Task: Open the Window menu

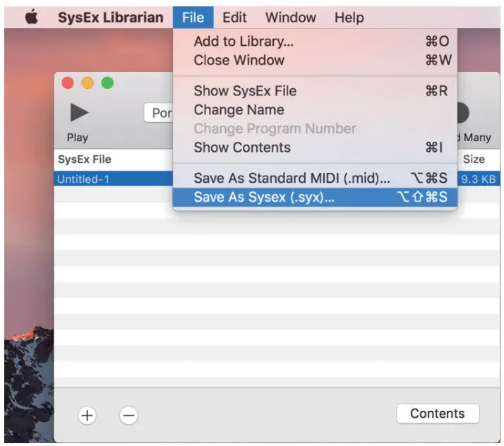Action: pyautogui.click(x=291, y=18)
